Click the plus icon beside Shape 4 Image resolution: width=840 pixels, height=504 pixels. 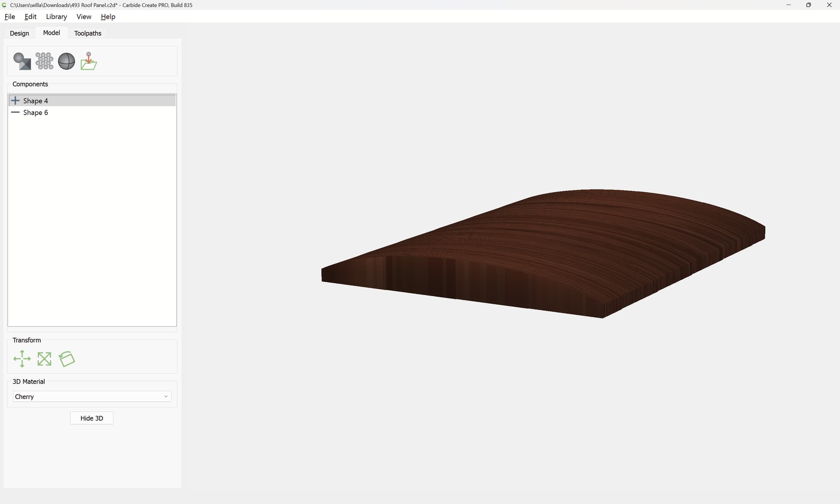(15, 101)
